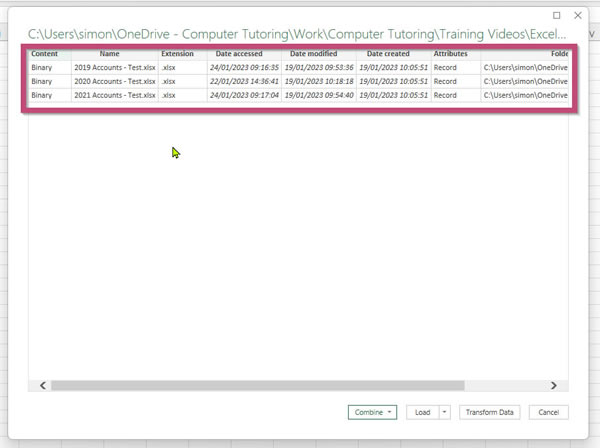
Task: Click the horizontal scrollbar thumb
Action: click(x=258, y=385)
